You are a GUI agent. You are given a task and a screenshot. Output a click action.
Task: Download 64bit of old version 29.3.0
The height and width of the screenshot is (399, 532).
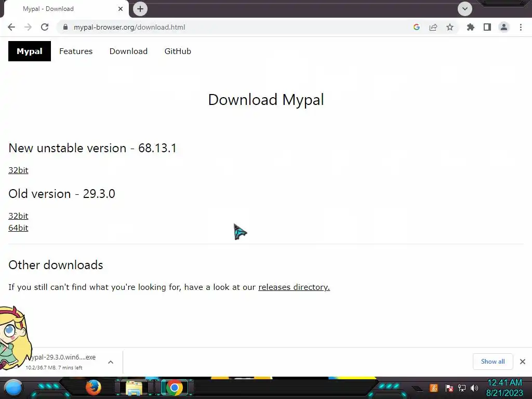coord(18,228)
